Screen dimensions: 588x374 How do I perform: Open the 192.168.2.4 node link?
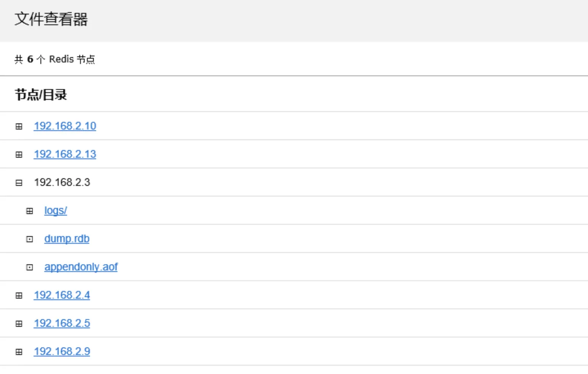pos(62,295)
